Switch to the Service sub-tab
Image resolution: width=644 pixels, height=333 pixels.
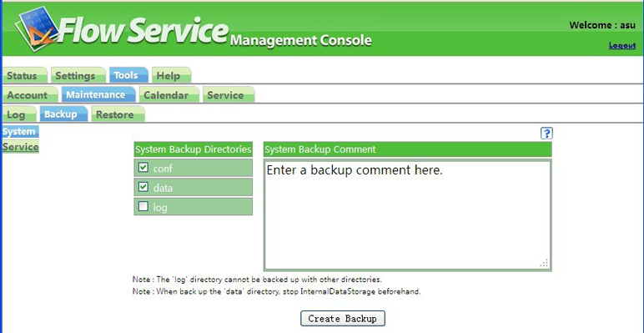[229, 94]
